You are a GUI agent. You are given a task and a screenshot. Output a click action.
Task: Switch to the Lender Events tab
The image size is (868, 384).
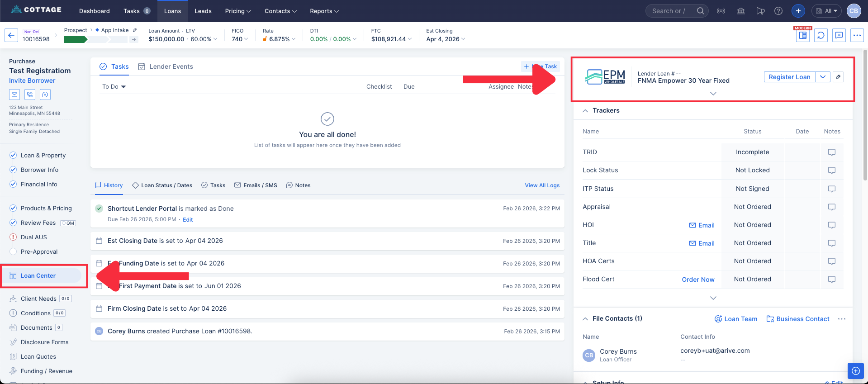[166, 66]
